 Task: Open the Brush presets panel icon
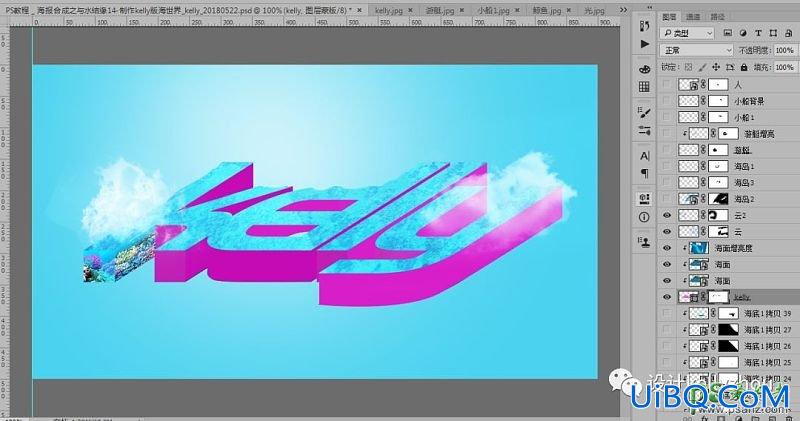click(644, 113)
